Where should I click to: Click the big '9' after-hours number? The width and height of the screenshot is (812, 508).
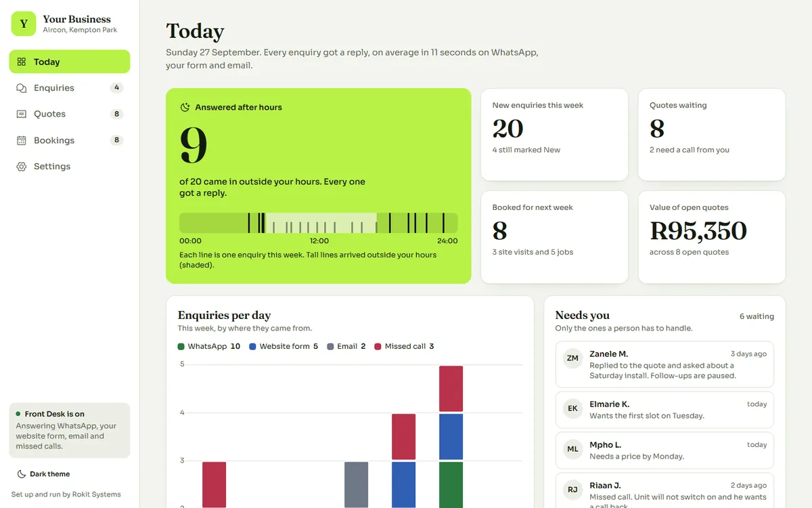(x=194, y=146)
